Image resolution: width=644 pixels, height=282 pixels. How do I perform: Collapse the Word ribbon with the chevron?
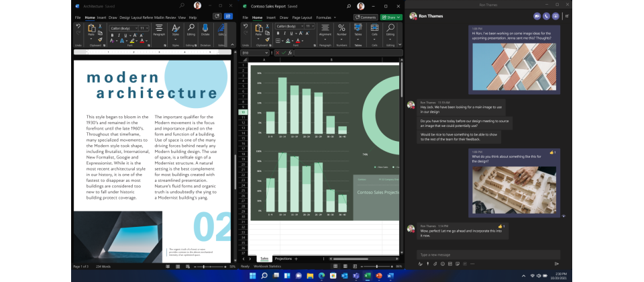click(x=233, y=44)
